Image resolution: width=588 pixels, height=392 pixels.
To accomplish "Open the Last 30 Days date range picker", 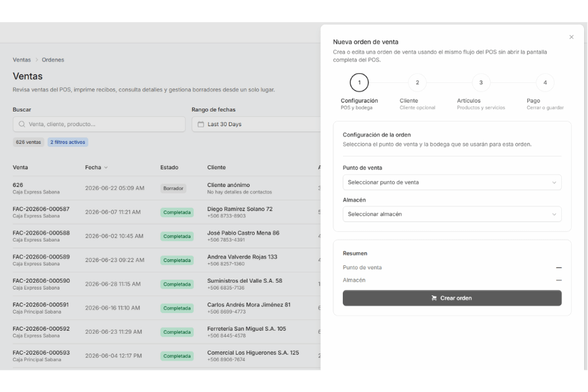I will point(257,124).
